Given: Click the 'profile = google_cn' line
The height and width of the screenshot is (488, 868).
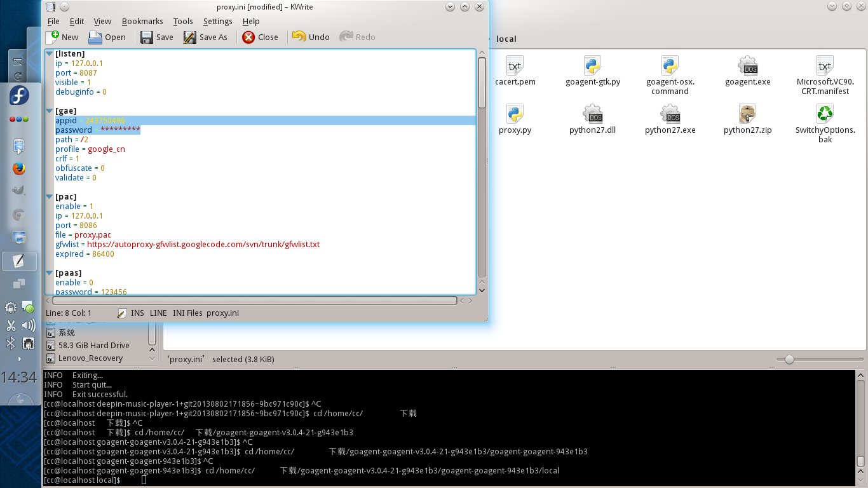Looking at the screenshot, I should point(90,149).
